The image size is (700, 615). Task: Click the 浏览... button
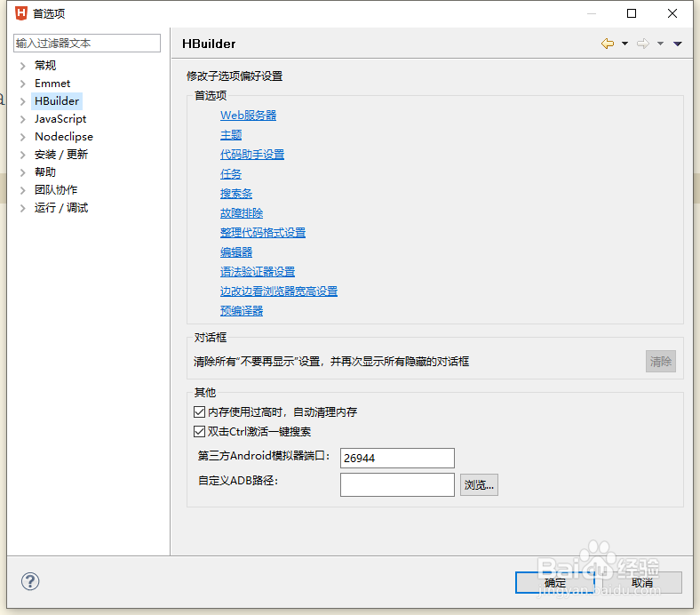pos(479,485)
